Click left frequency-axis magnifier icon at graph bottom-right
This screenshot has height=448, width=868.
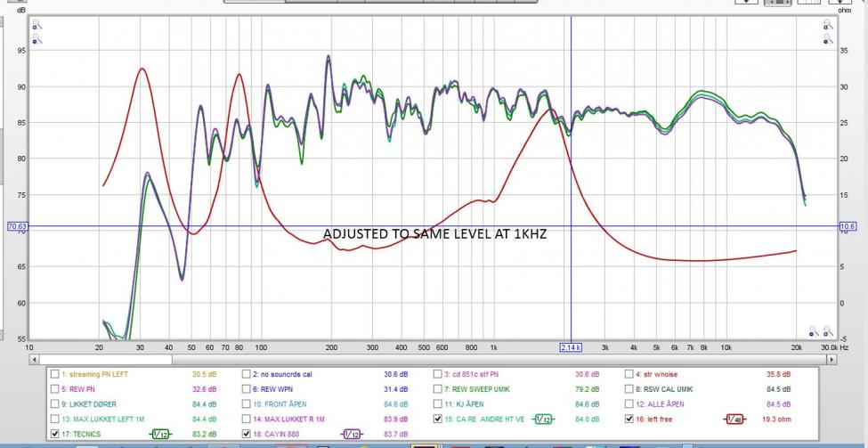[813, 331]
